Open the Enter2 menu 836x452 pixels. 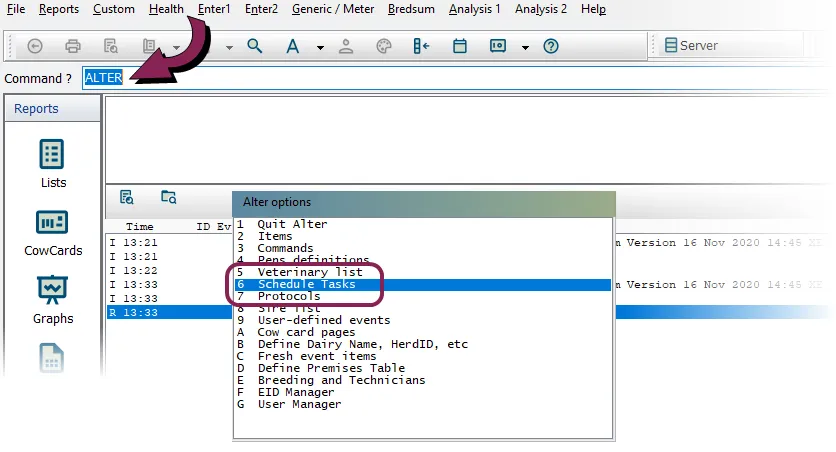[261, 9]
